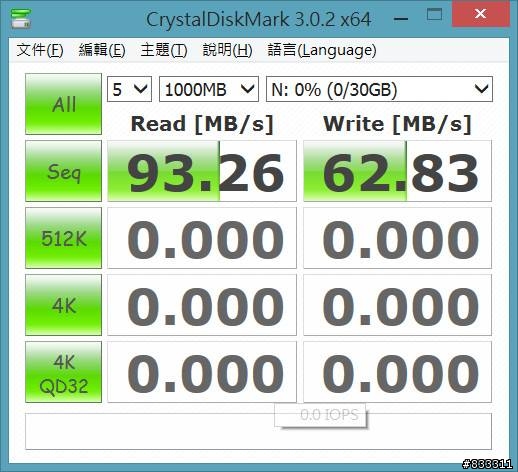Screen dimensions: 518x472
Task: Maximize the CrystalDiskMark window
Action: [434, 15]
